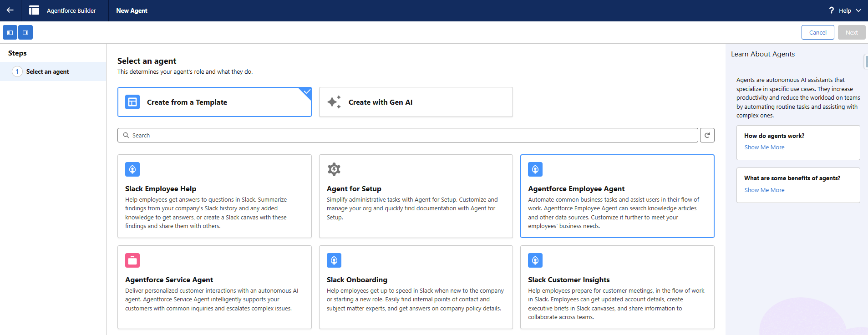
Task: Open the New Agent tab
Action: 132,10
